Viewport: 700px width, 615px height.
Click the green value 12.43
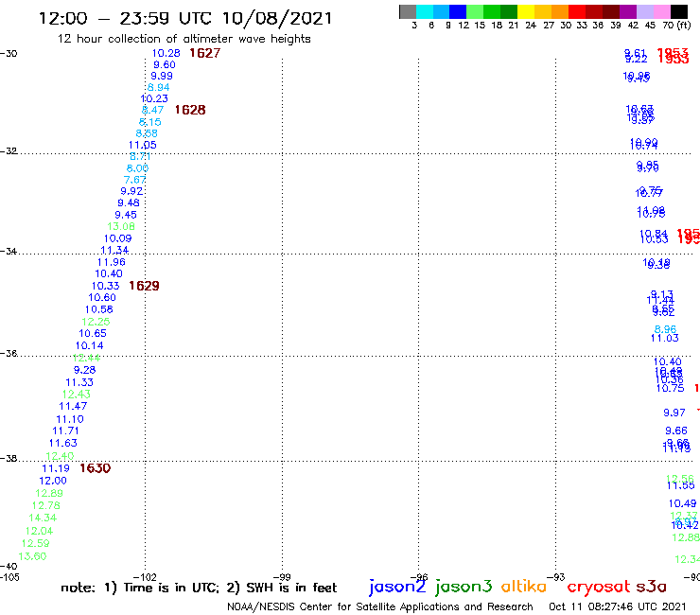(77, 395)
